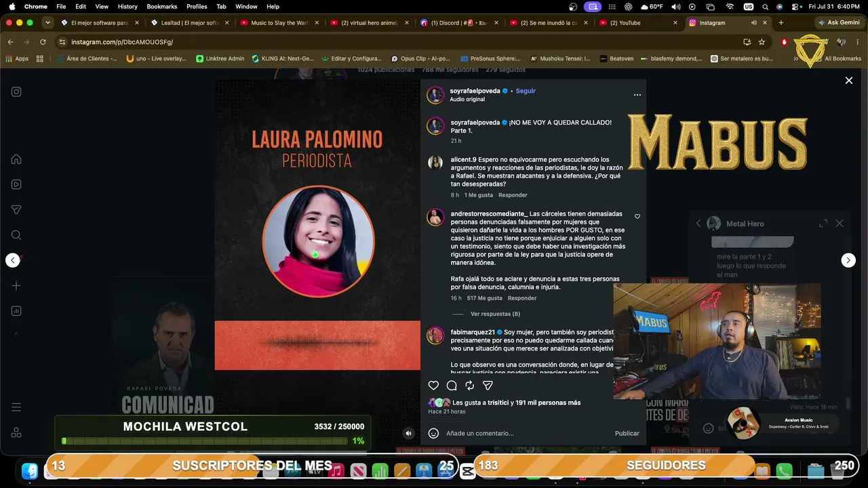Open post options three-dot menu
The image size is (868, 488).
tap(637, 95)
